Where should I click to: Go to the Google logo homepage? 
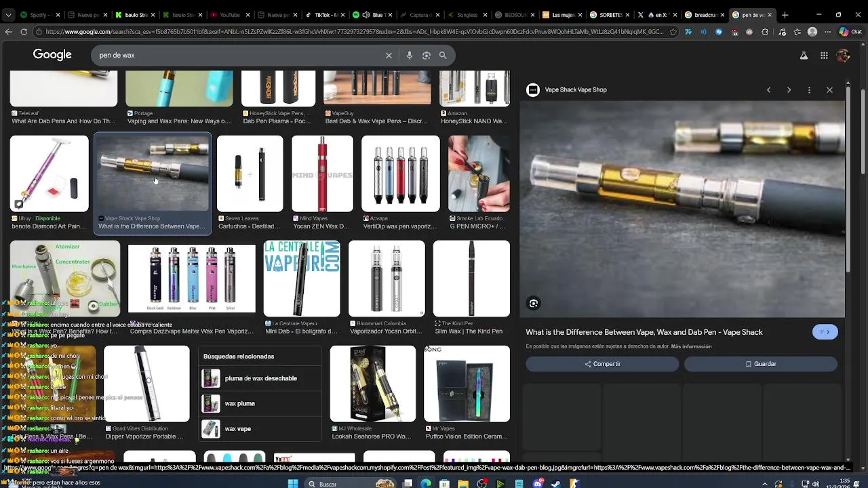(x=52, y=55)
